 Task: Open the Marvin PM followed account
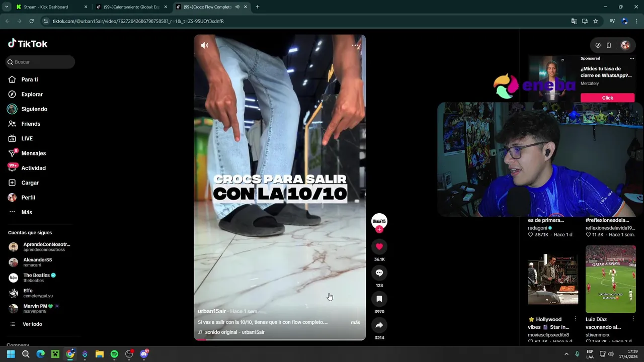click(x=40, y=308)
